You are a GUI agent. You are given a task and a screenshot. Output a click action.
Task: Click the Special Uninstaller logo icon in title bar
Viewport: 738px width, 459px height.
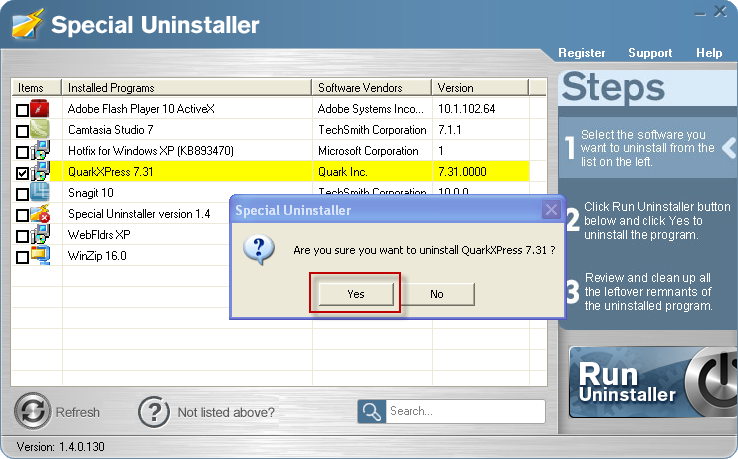pos(27,24)
